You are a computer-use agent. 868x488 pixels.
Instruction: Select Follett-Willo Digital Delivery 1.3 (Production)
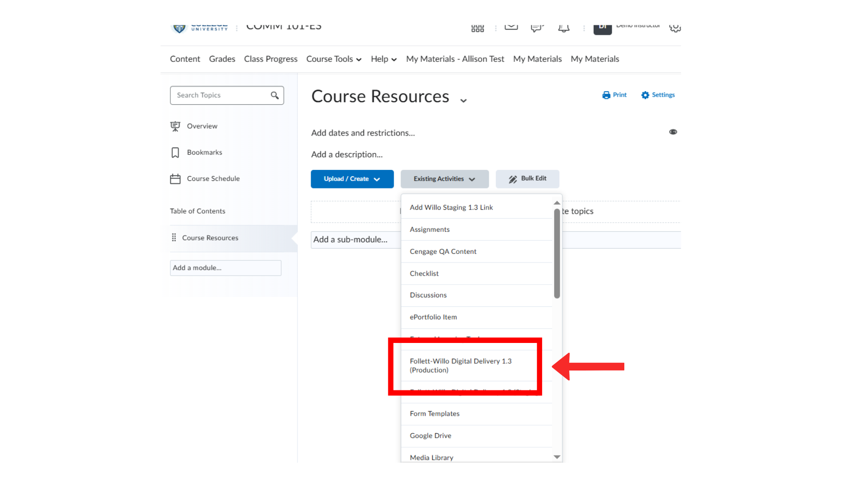point(476,366)
